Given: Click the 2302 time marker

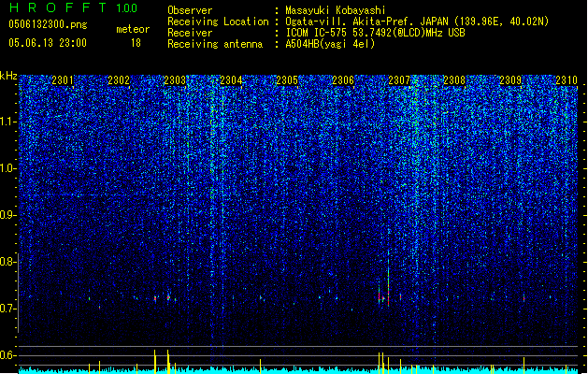Looking at the screenshot, I should (x=119, y=80).
